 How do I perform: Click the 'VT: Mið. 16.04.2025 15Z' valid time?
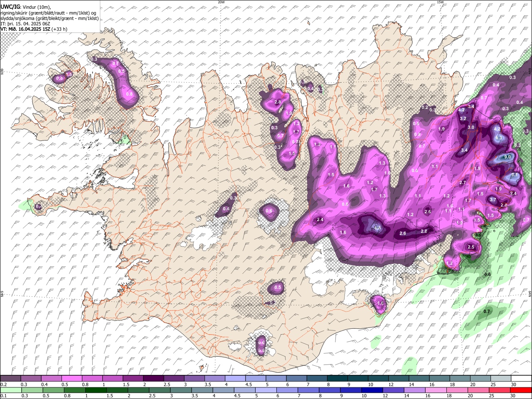pos(26,29)
